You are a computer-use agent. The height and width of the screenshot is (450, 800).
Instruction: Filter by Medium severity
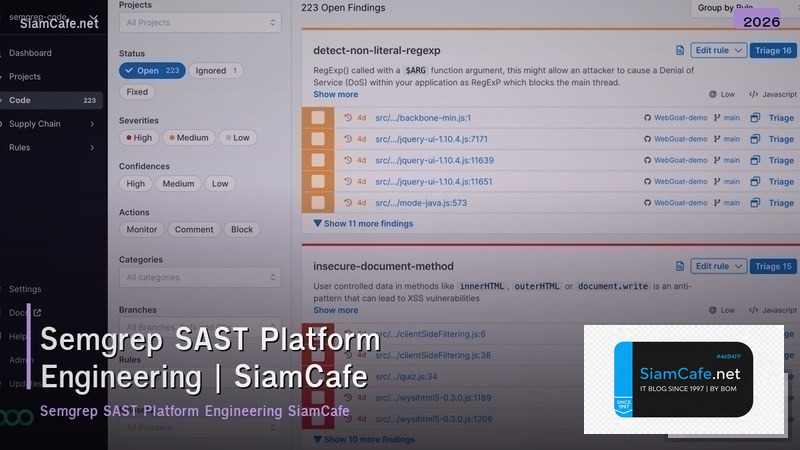click(x=189, y=138)
